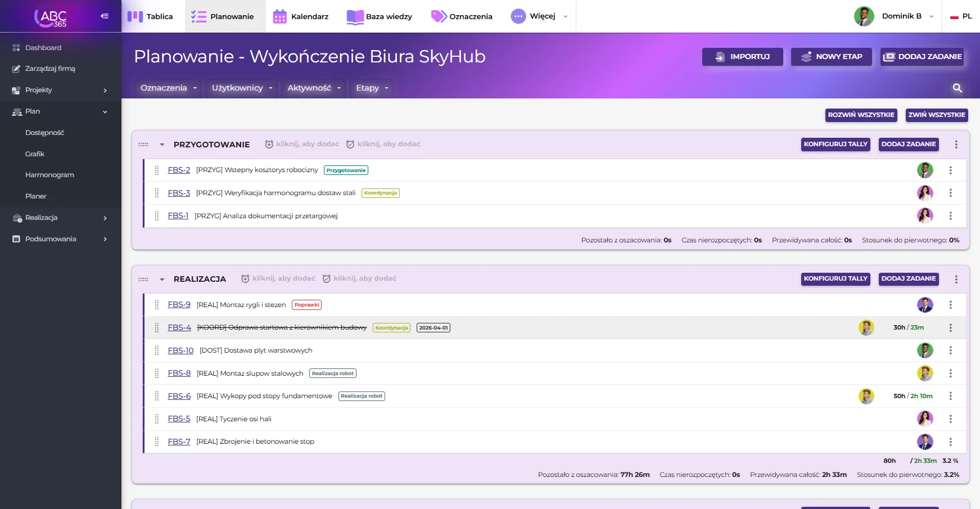This screenshot has height=509, width=980.
Task: Click the IMPORTUJ button
Action: click(742, 57)
